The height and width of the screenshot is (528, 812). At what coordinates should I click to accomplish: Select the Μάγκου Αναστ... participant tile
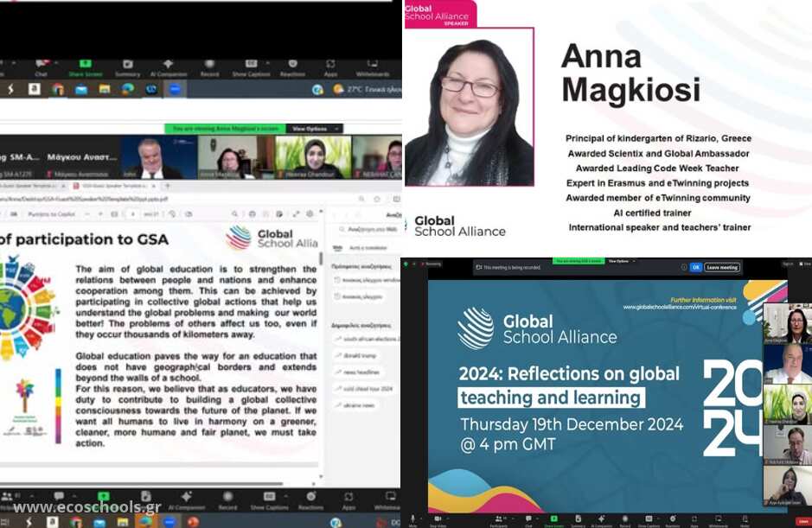click(x=82, y=157)
